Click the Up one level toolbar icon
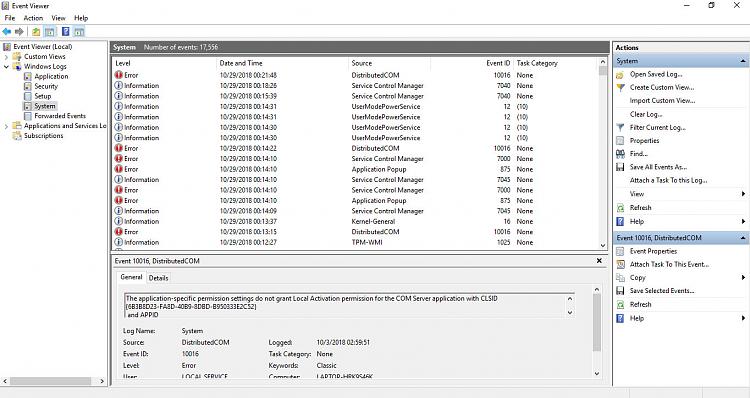 pos(36,32)
